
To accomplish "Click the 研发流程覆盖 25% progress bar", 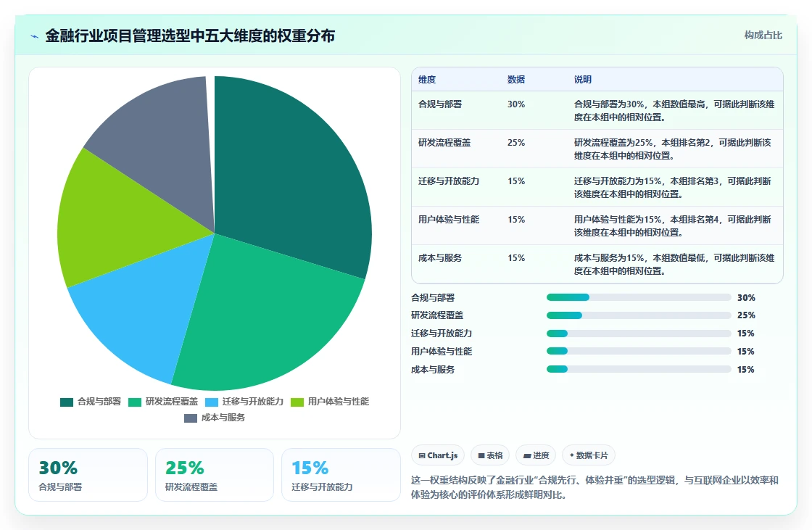I will [x=639, y=315].
